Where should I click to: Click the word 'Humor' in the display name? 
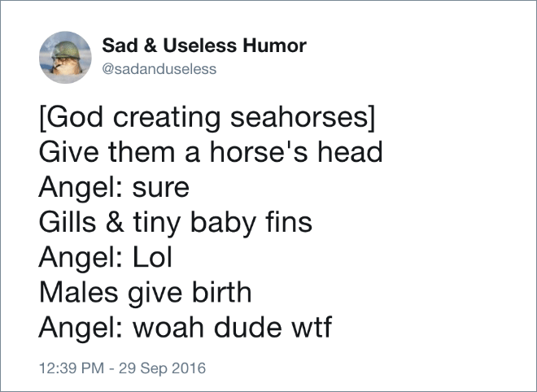[x=275, y=46]
